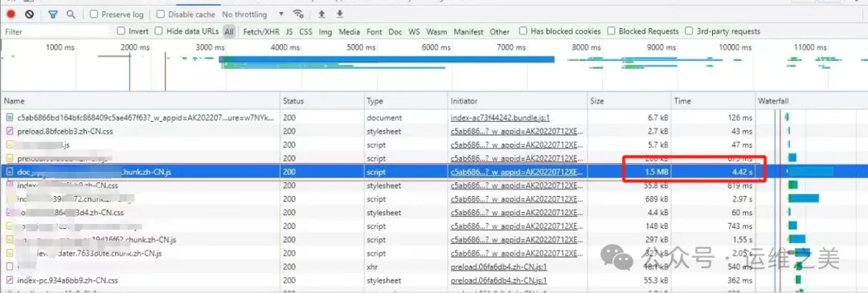Open the network search magnifier

coord(70,14)
